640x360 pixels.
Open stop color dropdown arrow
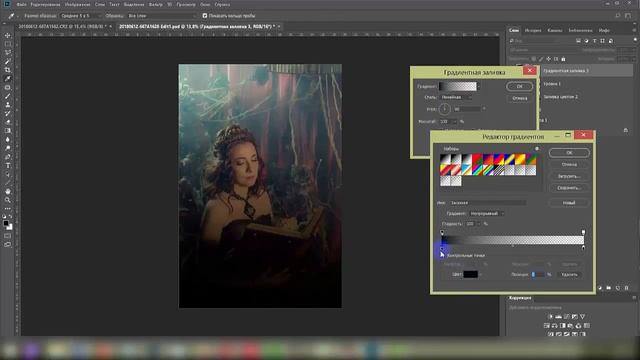(480, 275)
